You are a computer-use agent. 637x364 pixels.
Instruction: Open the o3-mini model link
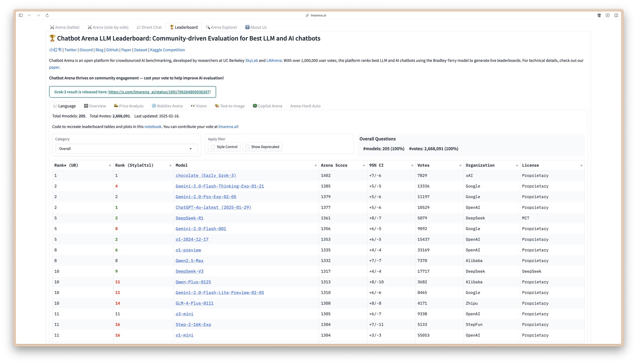(184, 314)
